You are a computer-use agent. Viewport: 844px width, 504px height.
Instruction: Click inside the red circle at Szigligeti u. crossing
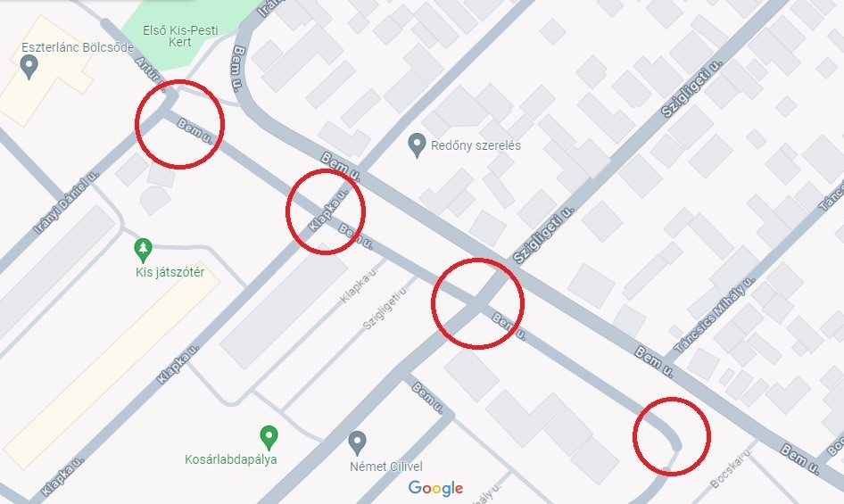click(x=477, y=303)
